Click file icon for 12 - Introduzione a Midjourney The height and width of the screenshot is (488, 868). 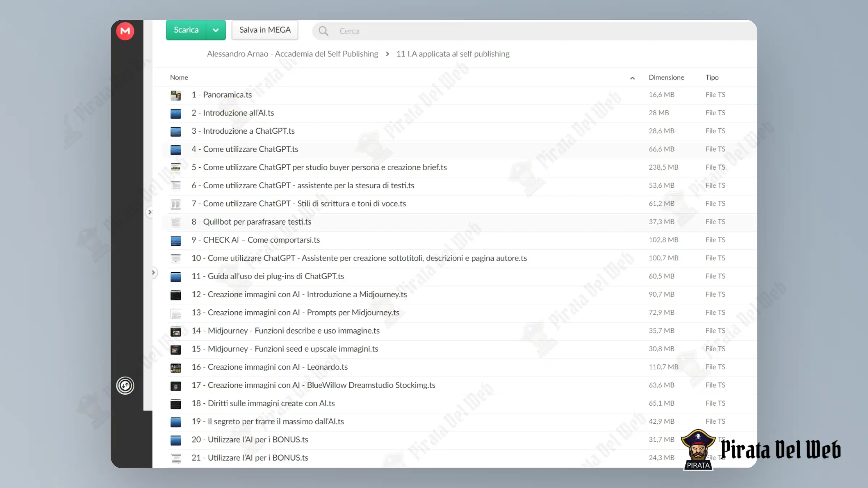click(x=176, y=295)
